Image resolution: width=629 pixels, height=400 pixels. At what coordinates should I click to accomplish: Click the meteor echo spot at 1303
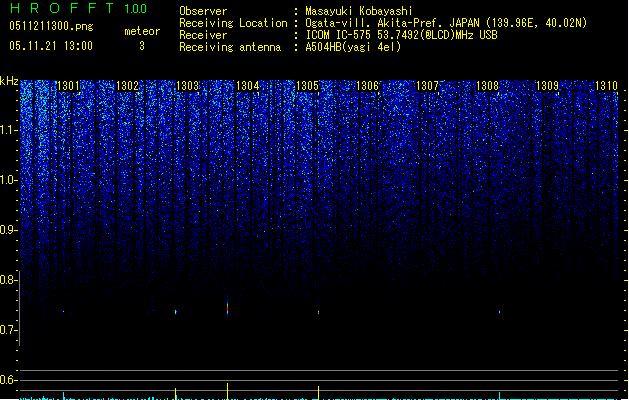coord(176,312)
